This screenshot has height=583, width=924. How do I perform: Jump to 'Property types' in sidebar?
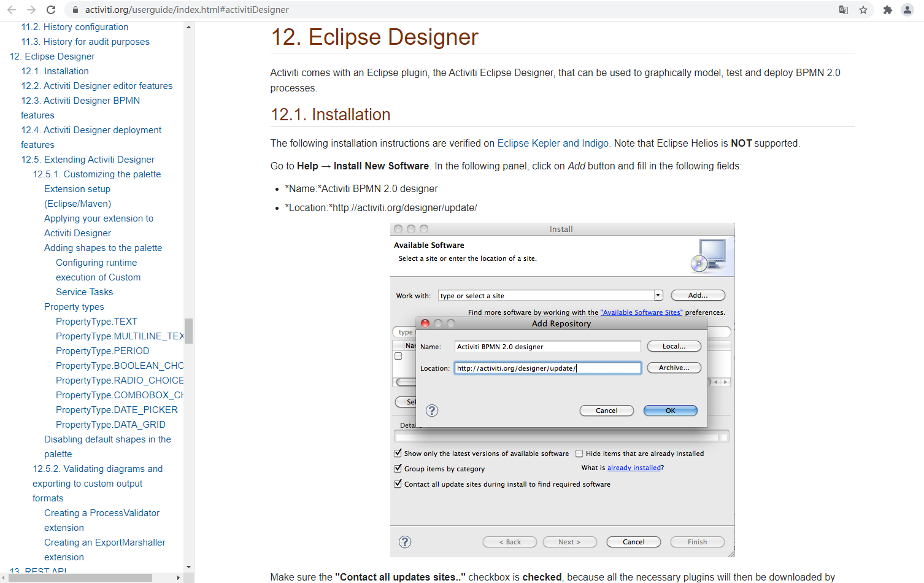coord(74,307)
